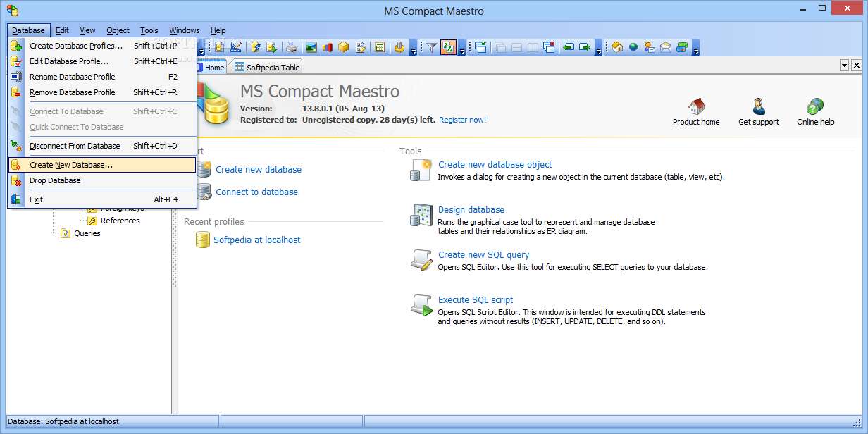Click the Connect to database link
This screenshot has height=434, width=868.
point(256,192)
